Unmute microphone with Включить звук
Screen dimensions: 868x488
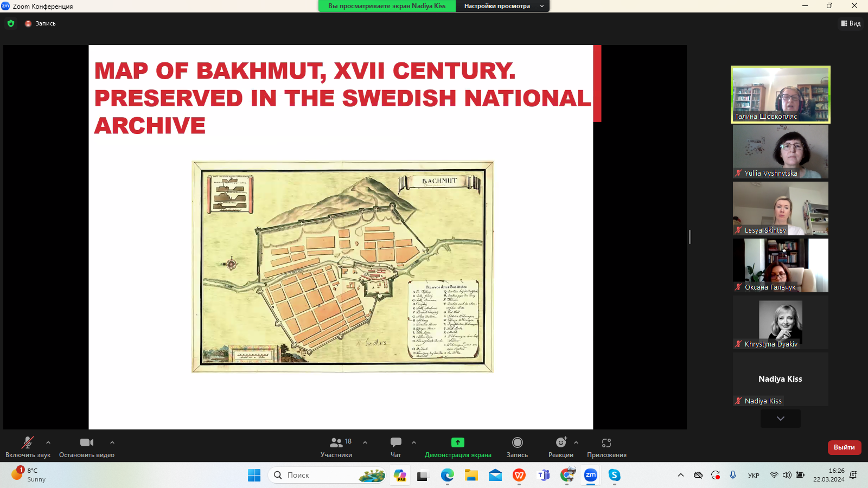[x=27, y=443]
